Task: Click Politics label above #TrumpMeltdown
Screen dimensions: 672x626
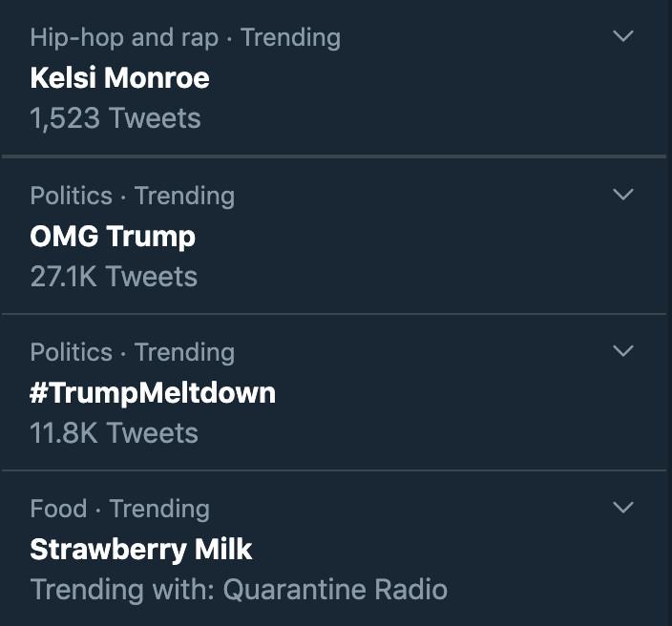Action: pyautogui.click(x=71, y=352)
